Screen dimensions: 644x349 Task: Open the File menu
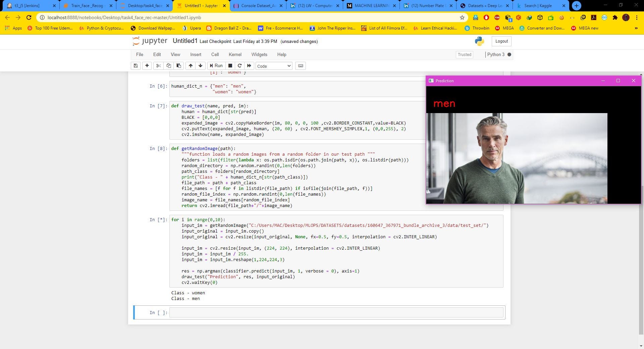pyautogui.click(x=140, y=54)
